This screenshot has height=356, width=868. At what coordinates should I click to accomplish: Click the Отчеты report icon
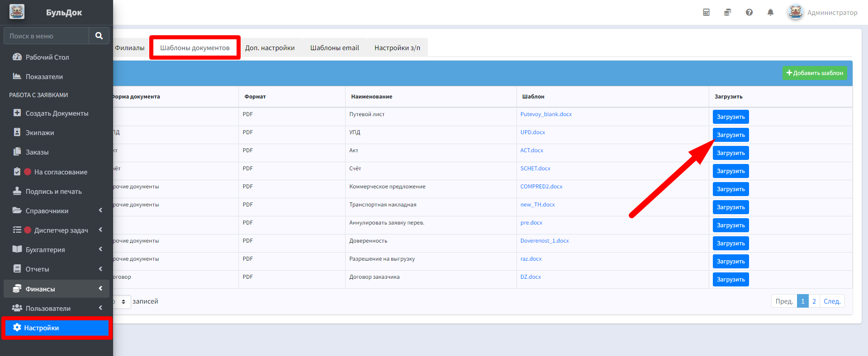tap(17, 269)
